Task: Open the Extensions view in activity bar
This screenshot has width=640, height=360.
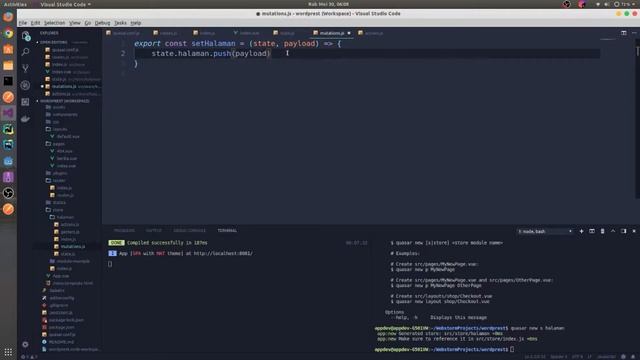Action: (25, 102)
